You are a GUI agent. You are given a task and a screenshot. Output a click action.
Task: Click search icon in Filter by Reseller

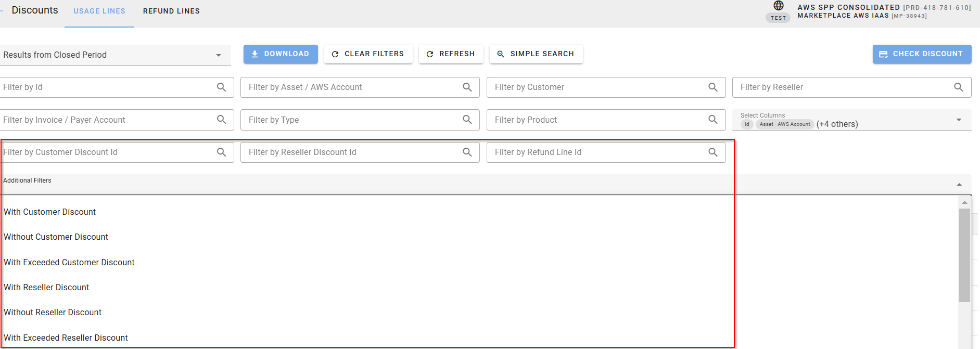pos(958,87)
